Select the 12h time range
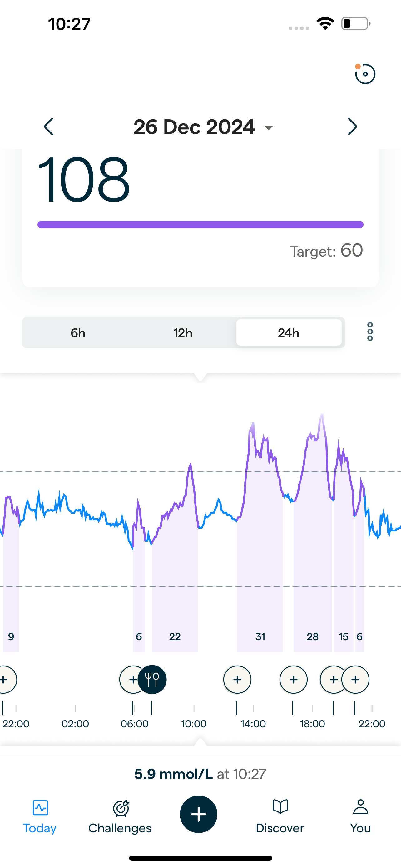Screen dimensions: 401x868 [x=183, y=333]
